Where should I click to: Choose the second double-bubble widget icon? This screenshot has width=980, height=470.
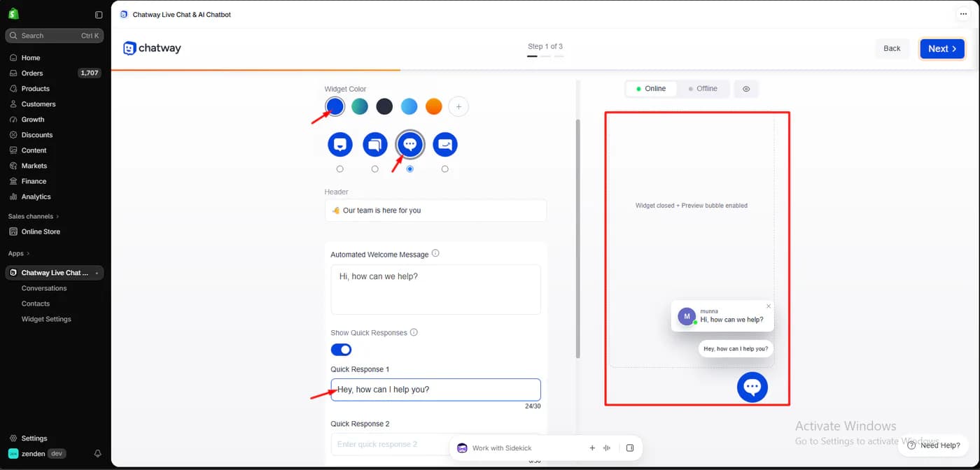375,145
